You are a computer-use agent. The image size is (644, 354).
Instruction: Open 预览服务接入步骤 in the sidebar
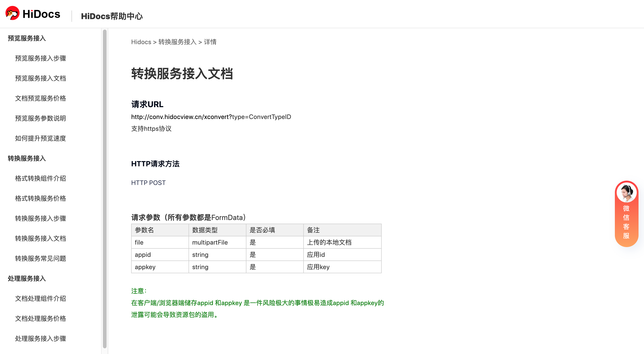coord(41,58)
